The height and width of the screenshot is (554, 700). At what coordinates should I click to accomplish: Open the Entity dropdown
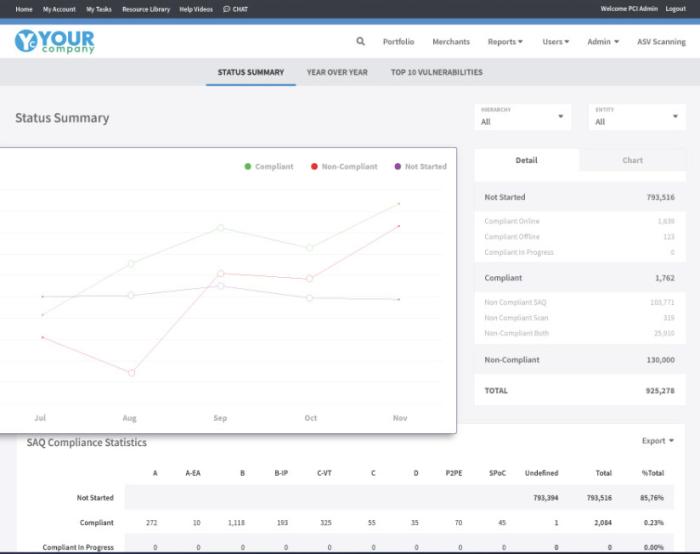point(637,117)
